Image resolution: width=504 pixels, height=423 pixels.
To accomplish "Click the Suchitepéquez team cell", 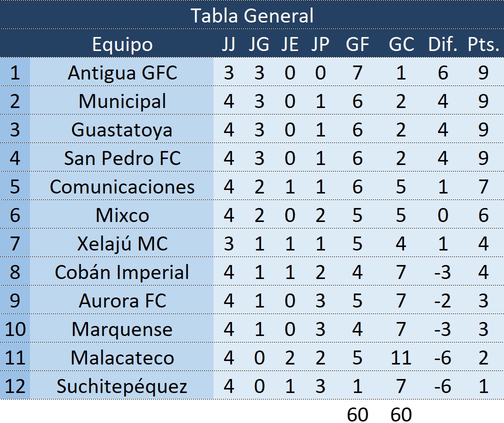I will pyautogui.click(x=122, y=385).
